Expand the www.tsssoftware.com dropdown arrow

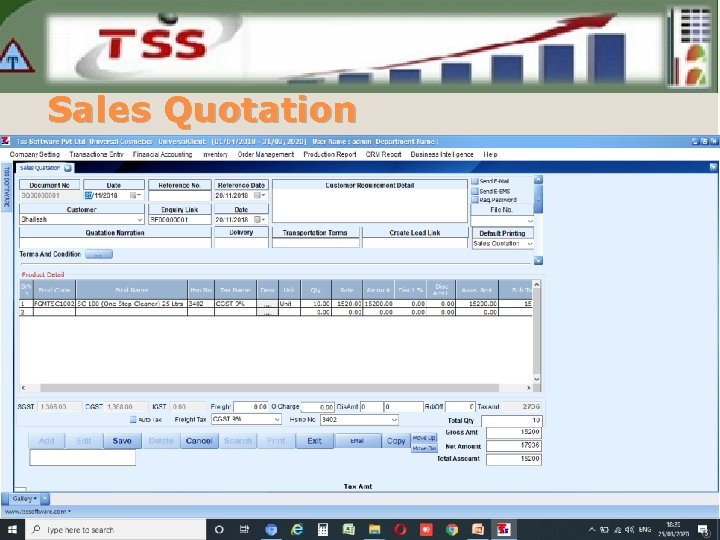[x=69, y=511]
